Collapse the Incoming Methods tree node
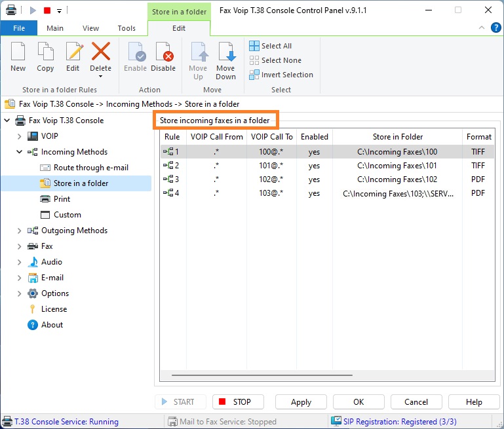 (19, 152)
